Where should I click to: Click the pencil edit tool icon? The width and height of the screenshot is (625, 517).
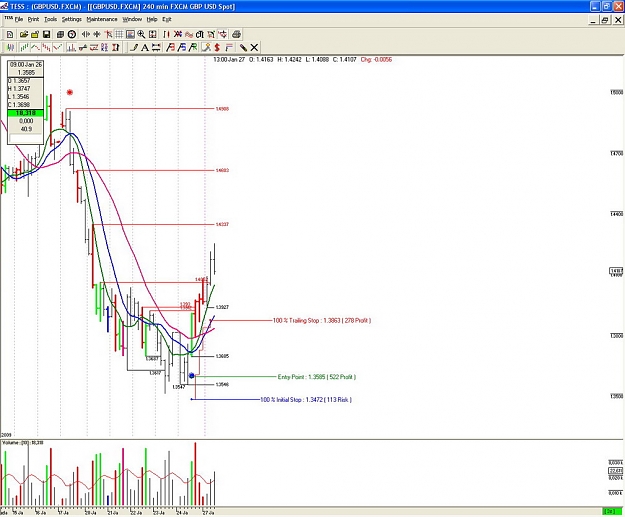coord(243,48)
